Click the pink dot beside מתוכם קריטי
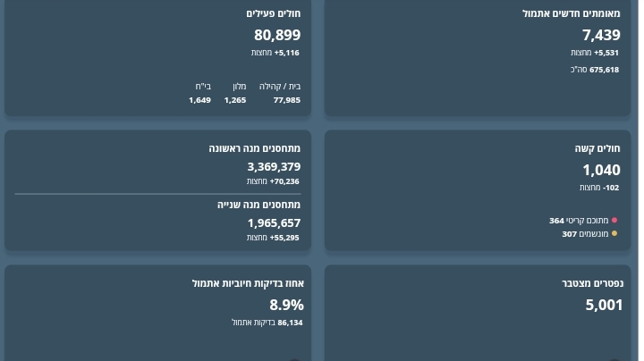644x361 pixels. click(x=614, y=220)
